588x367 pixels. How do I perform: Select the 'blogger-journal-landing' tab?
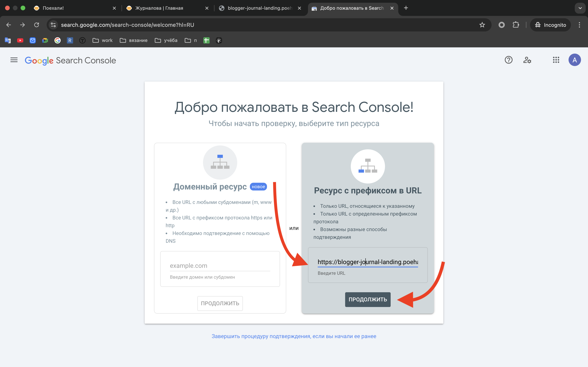click(x=258, y=8)
